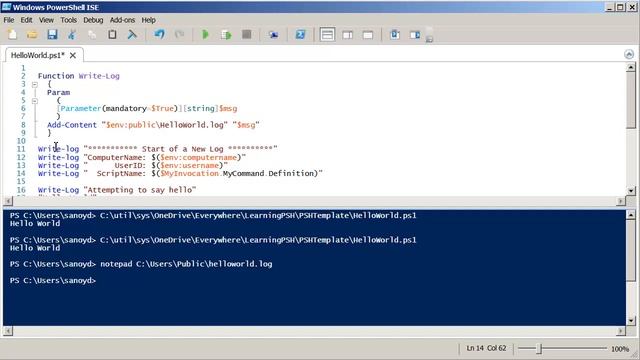The width and height of the screenshot is (640, 360).
Task: Show script pane on right layout icon
Action: (348, 35)
